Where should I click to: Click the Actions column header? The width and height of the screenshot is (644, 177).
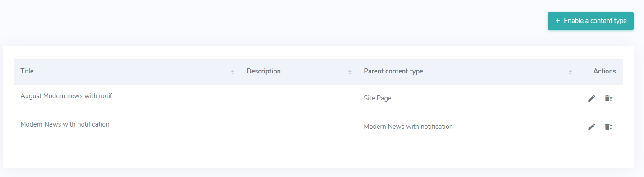(604, 71)
